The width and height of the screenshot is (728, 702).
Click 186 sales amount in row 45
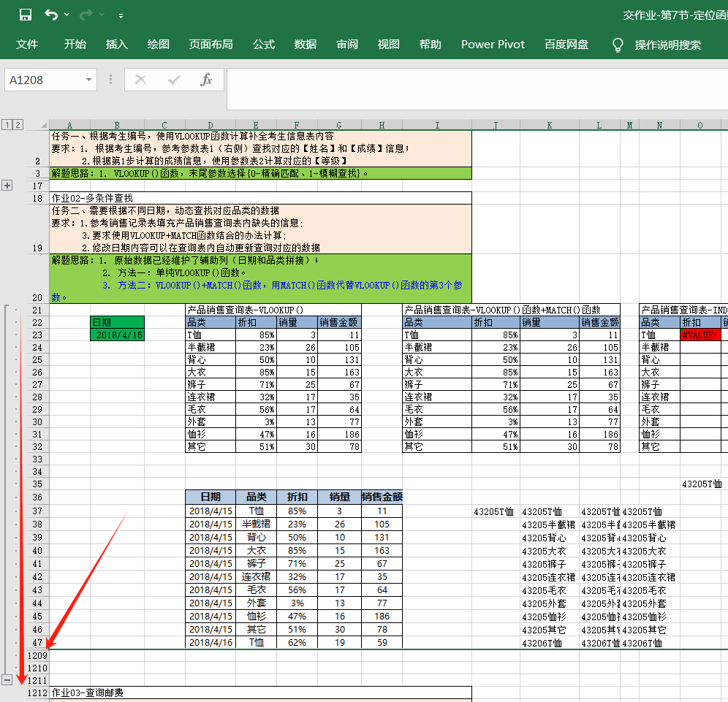[x=382, y=616]
